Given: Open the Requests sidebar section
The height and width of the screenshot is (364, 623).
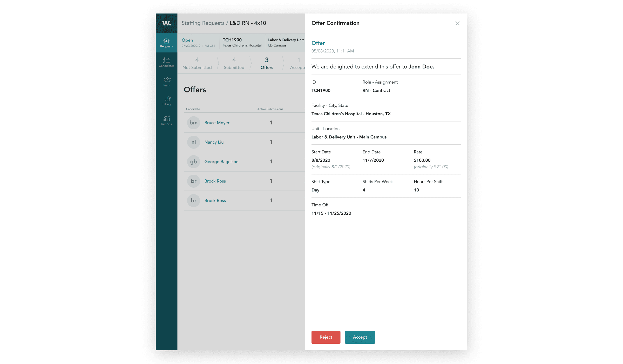Looking at the screenshot, I should pos(166,43).
